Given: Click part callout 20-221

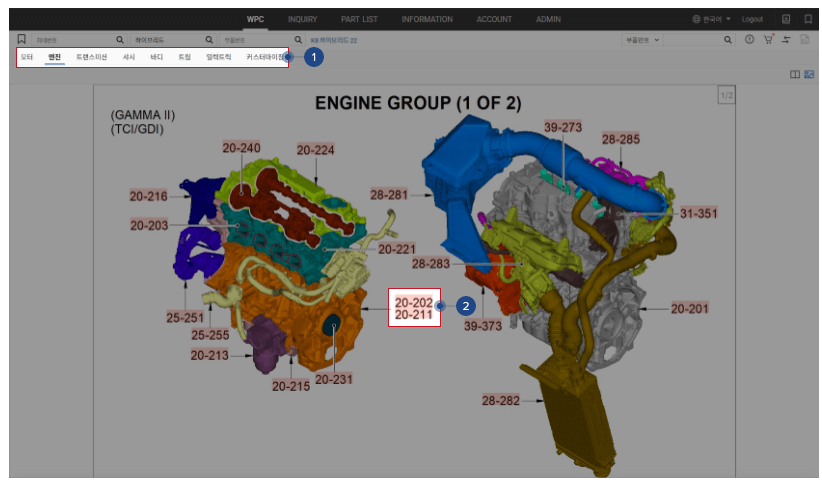Looking at the screenshot, I should [397, 249].
